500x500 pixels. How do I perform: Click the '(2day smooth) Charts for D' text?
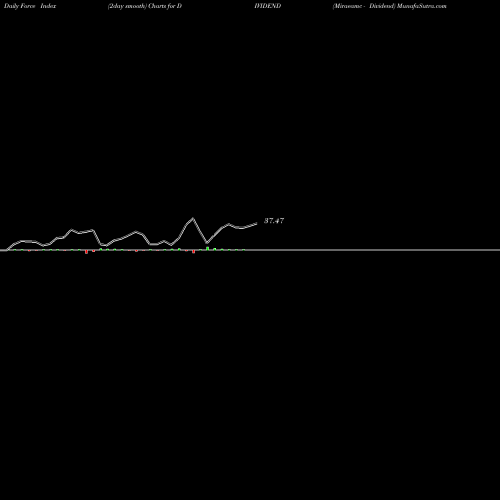coord(145,6)
